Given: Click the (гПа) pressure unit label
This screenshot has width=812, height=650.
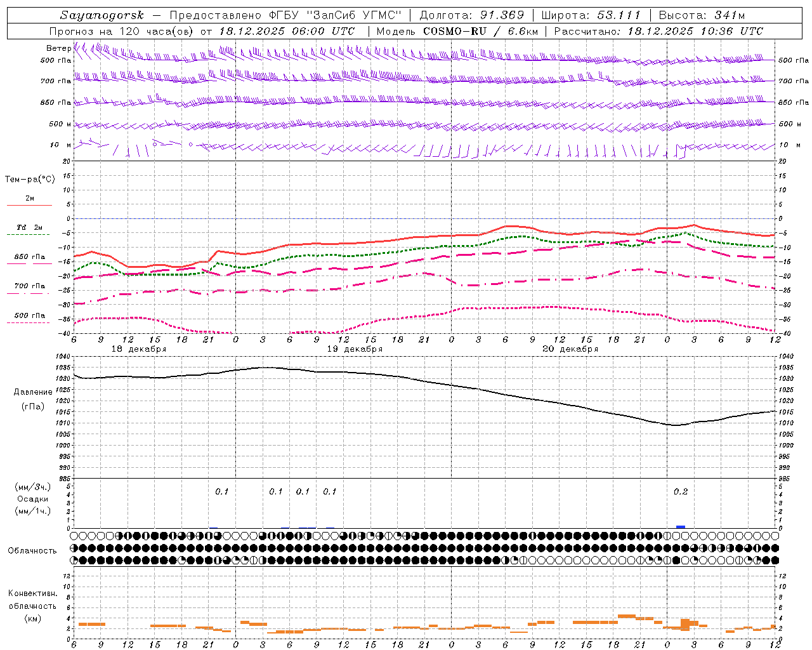Looking at the screenshot, I should tap(32, 406).
